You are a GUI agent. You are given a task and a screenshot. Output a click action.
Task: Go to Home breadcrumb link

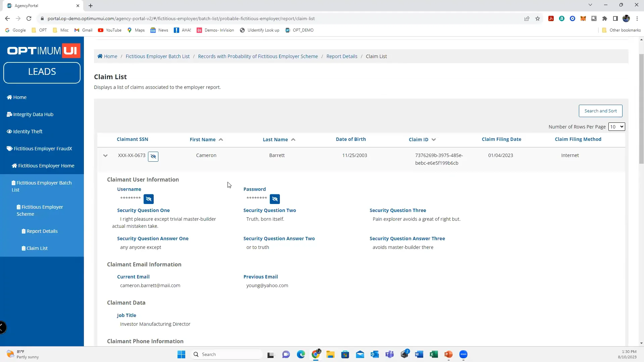click(x=107, y=56)
